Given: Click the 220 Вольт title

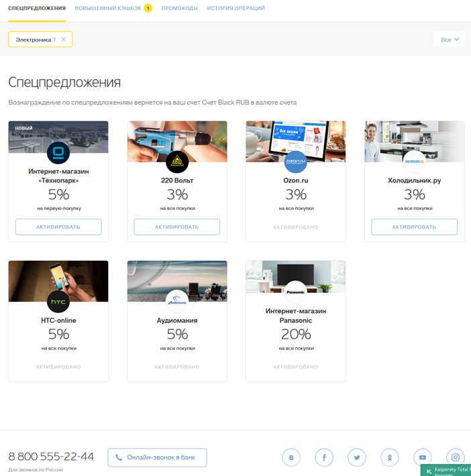Looking at the screenshot, I should pos(177,180).
